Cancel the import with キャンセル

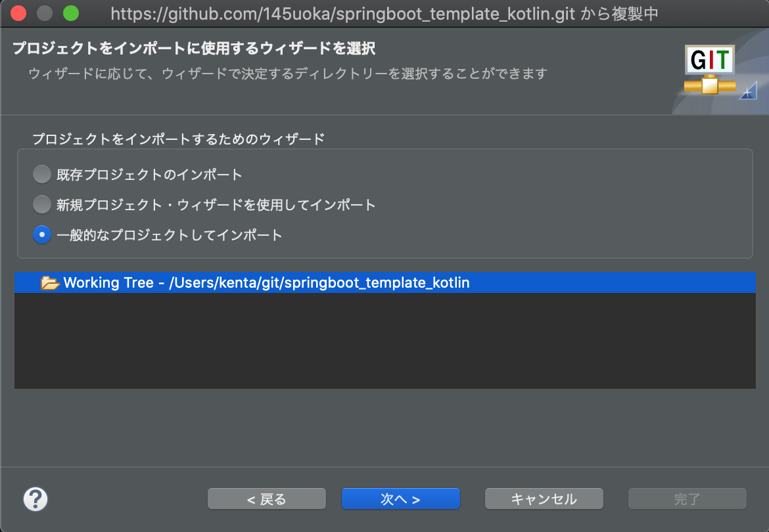pyautogui.click(x=544, y=498)
